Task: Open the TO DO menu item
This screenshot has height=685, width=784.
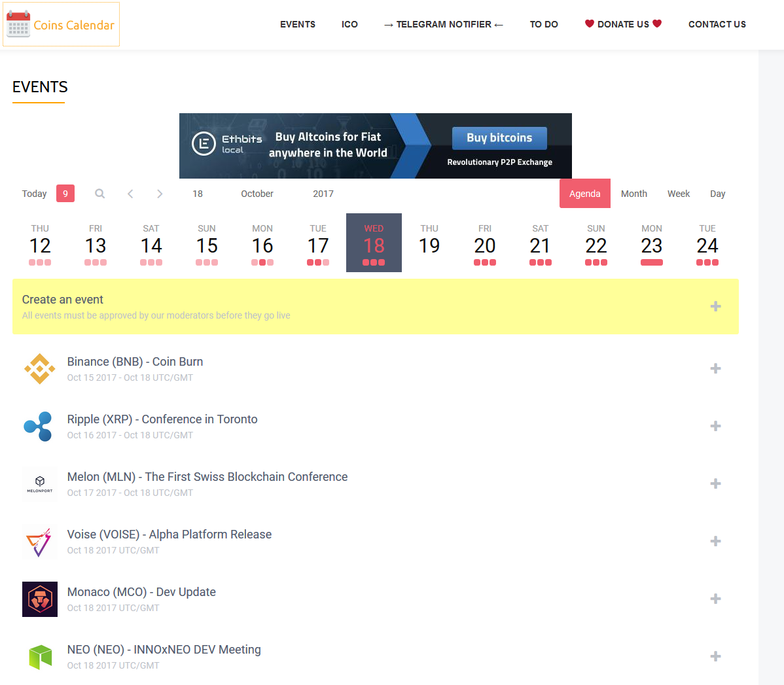Action: (544, 24)
